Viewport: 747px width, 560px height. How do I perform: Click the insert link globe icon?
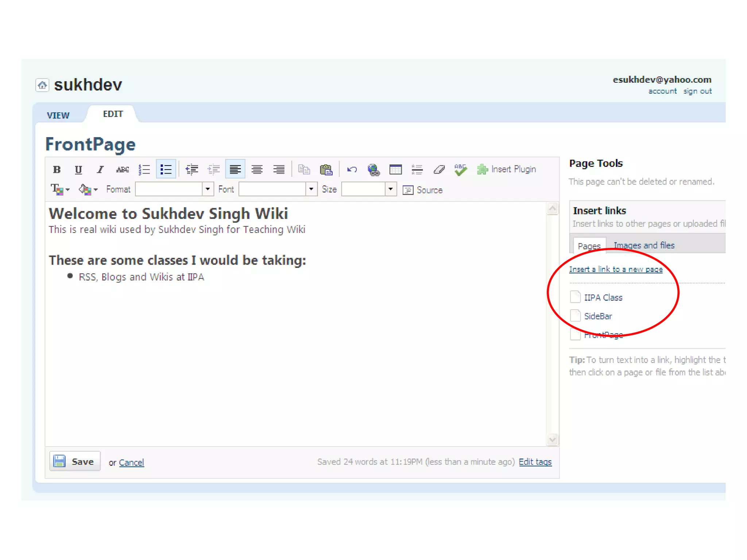coord(373,170)
